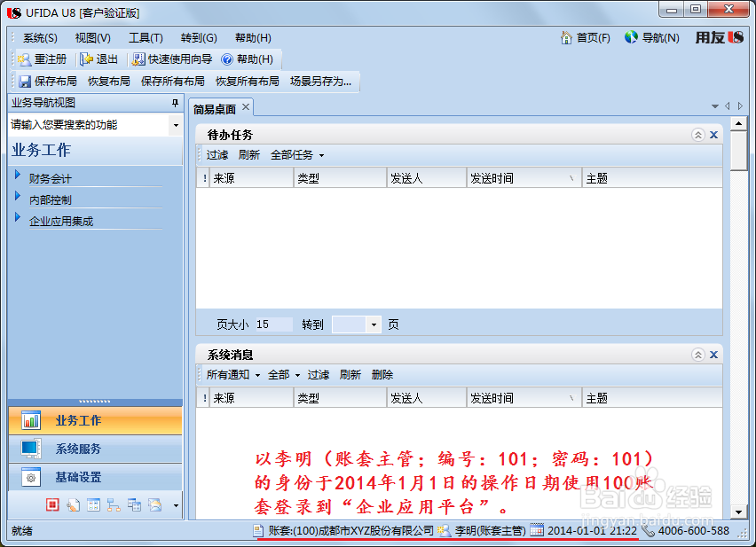The width and height of the screenshot is (756, 547).
Task: Open 导航(N) globe navigation icon
Action: (631, 37)
